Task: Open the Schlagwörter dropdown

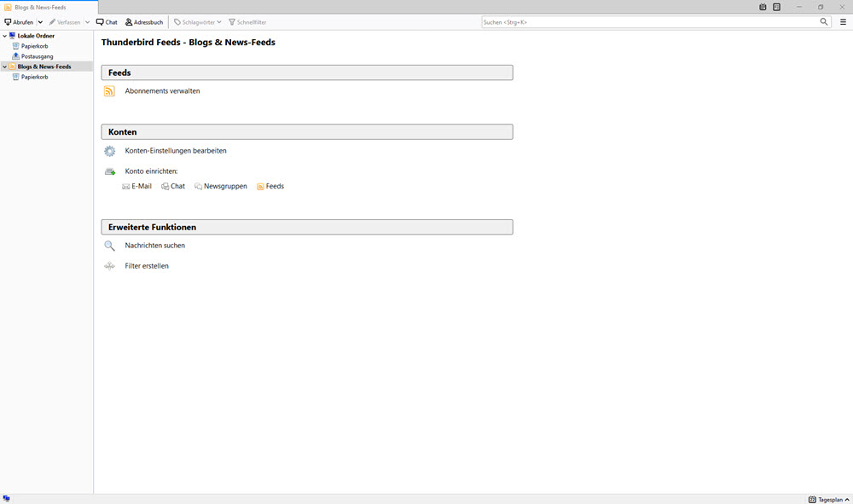Action: 198,22
